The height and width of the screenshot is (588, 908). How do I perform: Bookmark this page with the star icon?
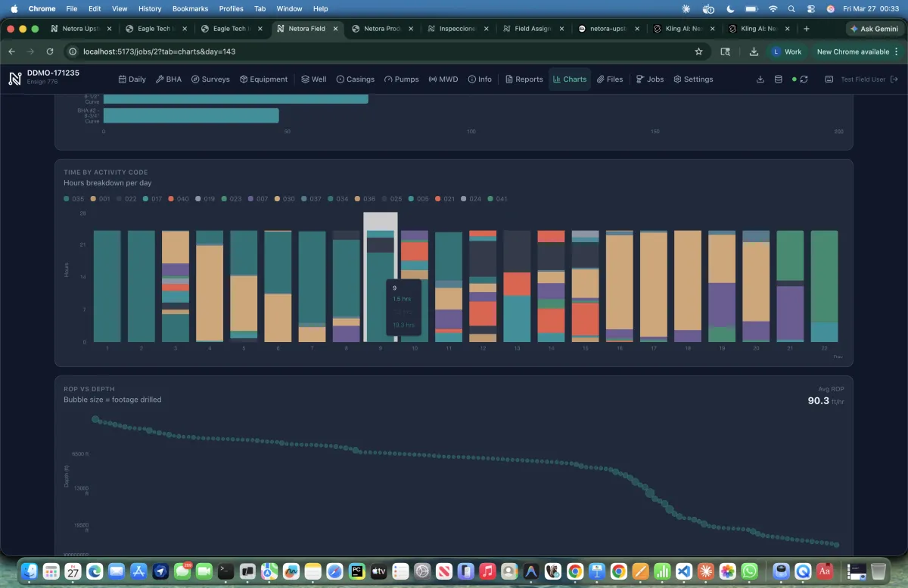pyautogui.click(x=698, y=51)
